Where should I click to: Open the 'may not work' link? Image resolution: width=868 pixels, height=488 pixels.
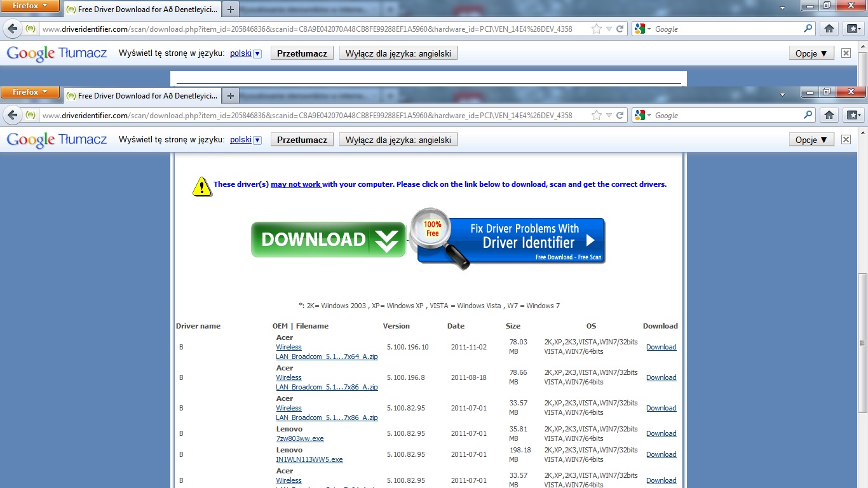(296, 184)
